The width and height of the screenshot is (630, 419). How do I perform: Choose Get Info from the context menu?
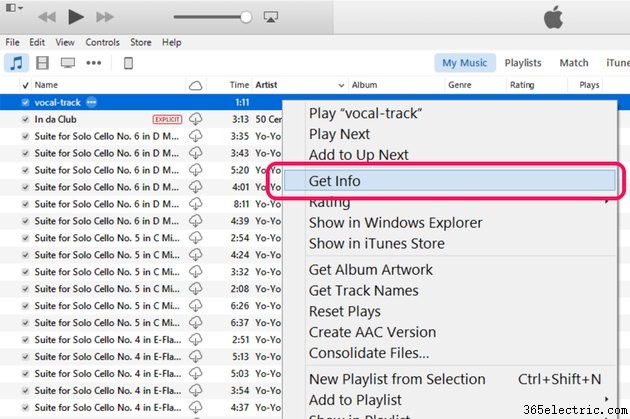(x=450, y=181)
